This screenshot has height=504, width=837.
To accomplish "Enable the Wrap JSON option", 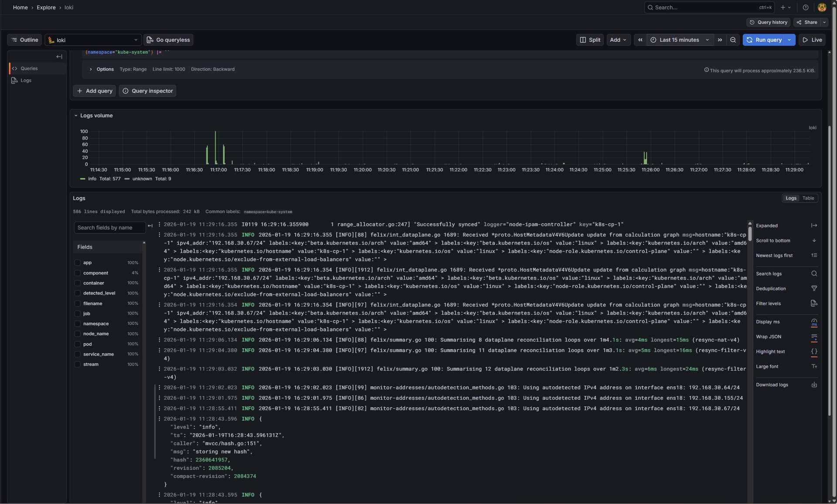I will 814,337.
